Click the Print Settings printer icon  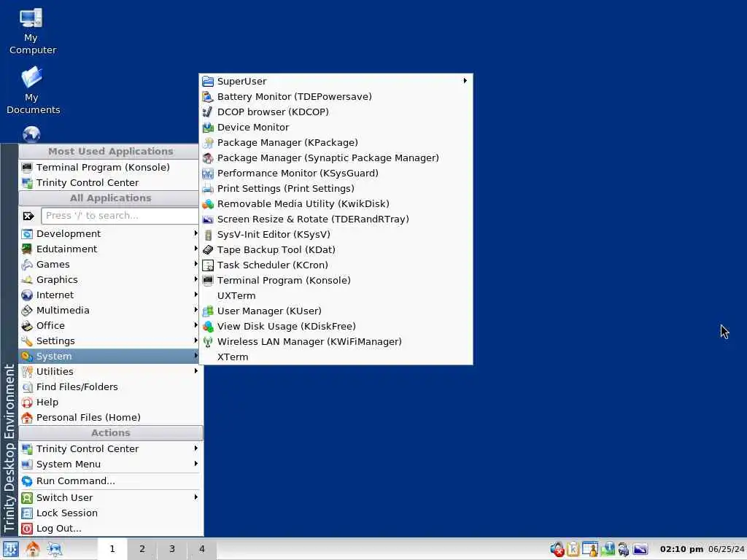(x=208, y=189)
